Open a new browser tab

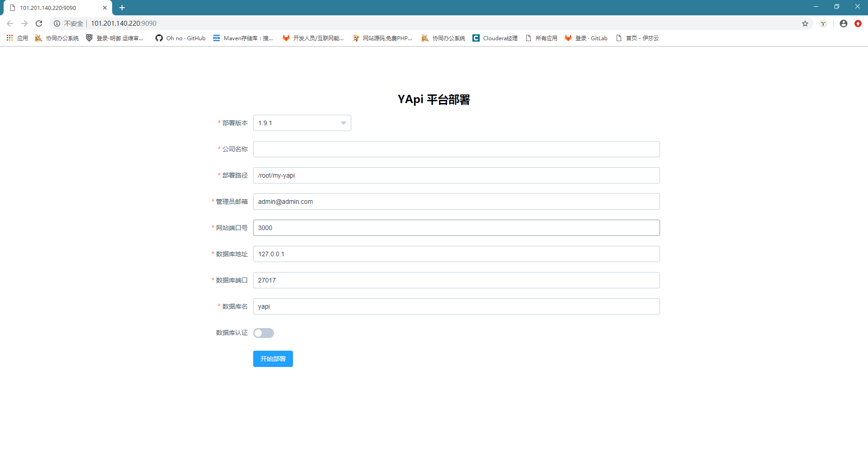click(122, 8)
